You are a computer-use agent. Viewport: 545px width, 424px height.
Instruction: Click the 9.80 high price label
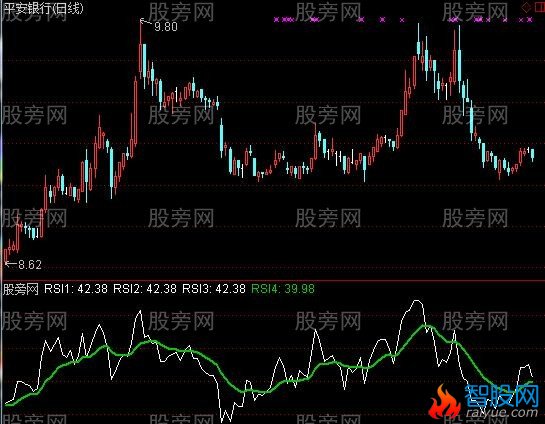(x=166, y=27)
